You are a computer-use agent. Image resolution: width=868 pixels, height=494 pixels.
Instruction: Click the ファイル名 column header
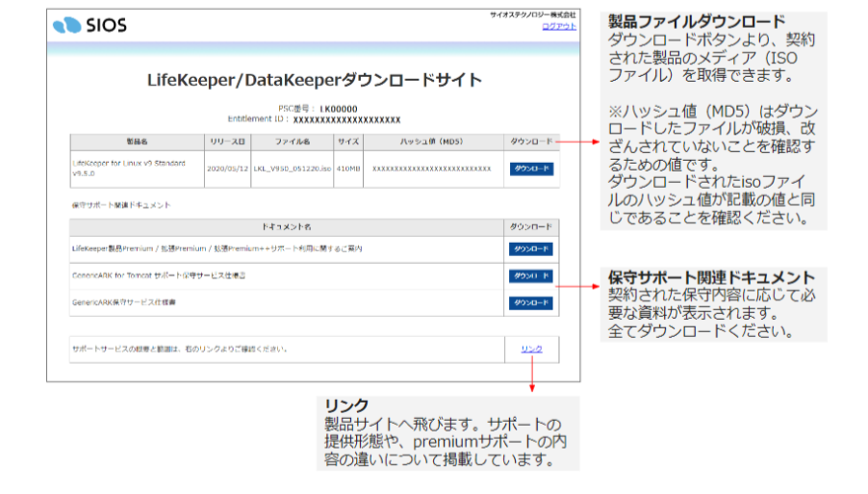click(x=293, y=142)
